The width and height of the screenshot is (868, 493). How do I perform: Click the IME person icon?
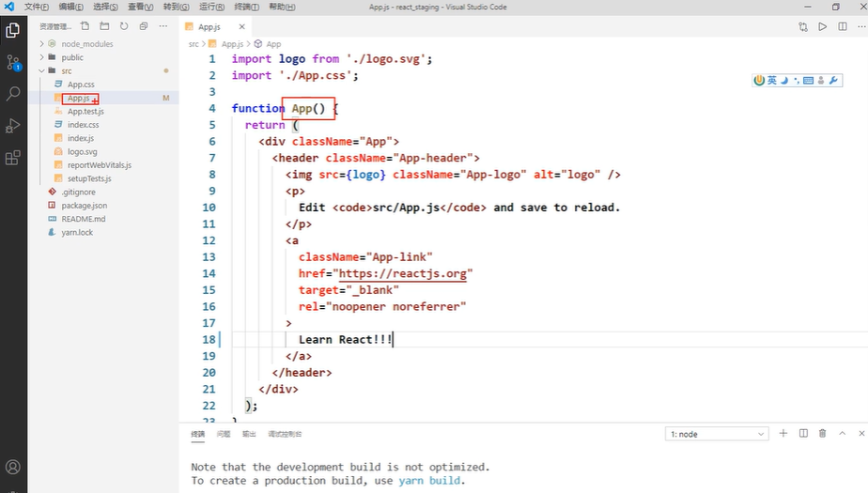tap(821, 80)
